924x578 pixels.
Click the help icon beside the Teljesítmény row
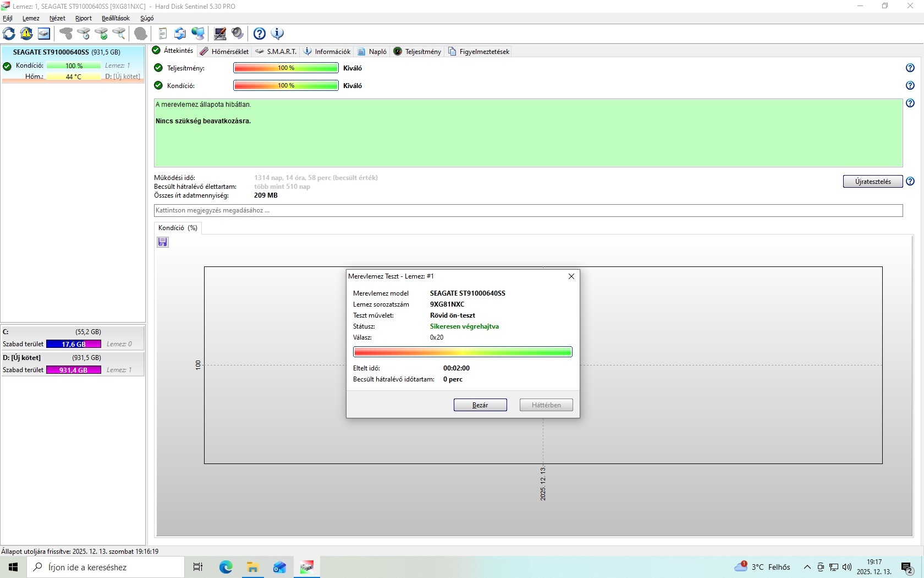pos(910,68)
